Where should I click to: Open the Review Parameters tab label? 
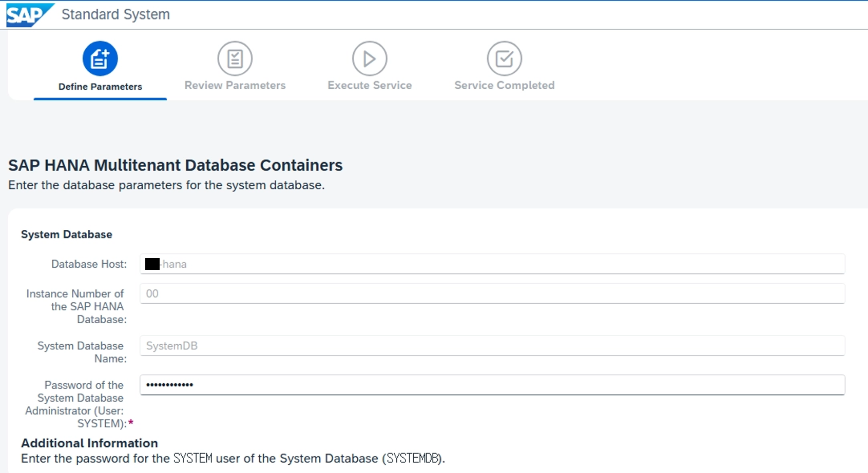[235, 85]
